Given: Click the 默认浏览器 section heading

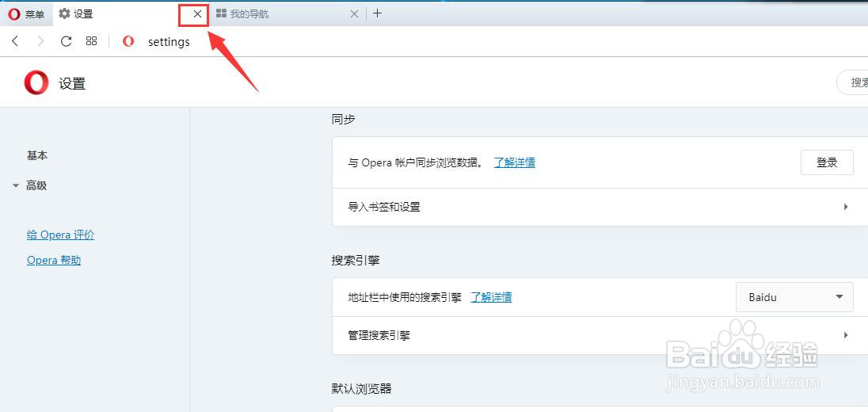Looking at the screenshot, I should pos(361,389).
